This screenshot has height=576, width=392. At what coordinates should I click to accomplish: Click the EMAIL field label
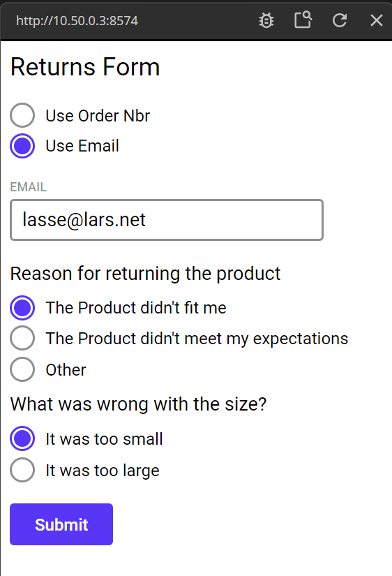click(x=29, y=187)
